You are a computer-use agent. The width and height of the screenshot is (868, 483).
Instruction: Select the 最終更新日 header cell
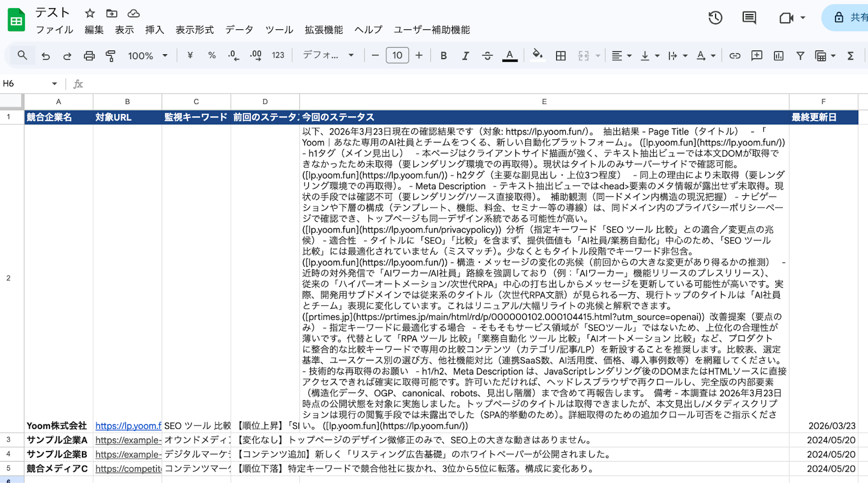(824, 117)
